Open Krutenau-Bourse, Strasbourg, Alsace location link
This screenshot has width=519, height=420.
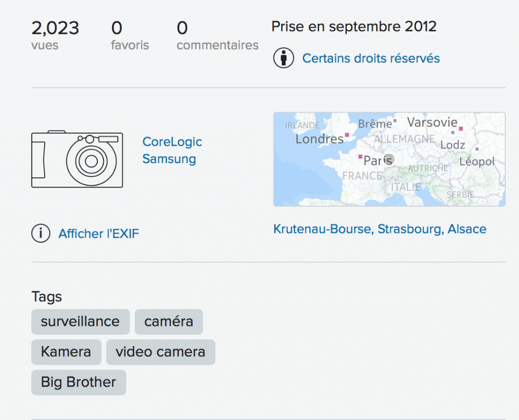tap(380, 229)
